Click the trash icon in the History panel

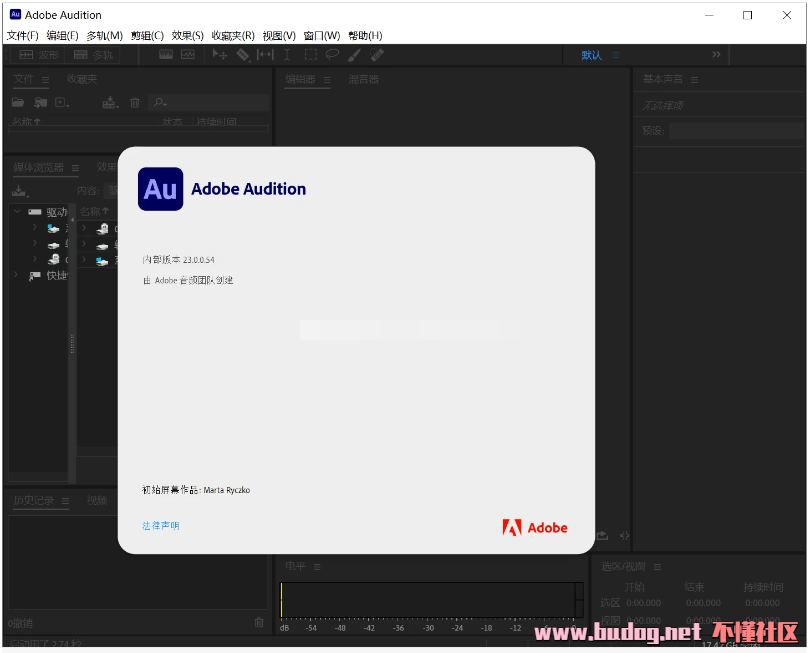pos(259,623)
